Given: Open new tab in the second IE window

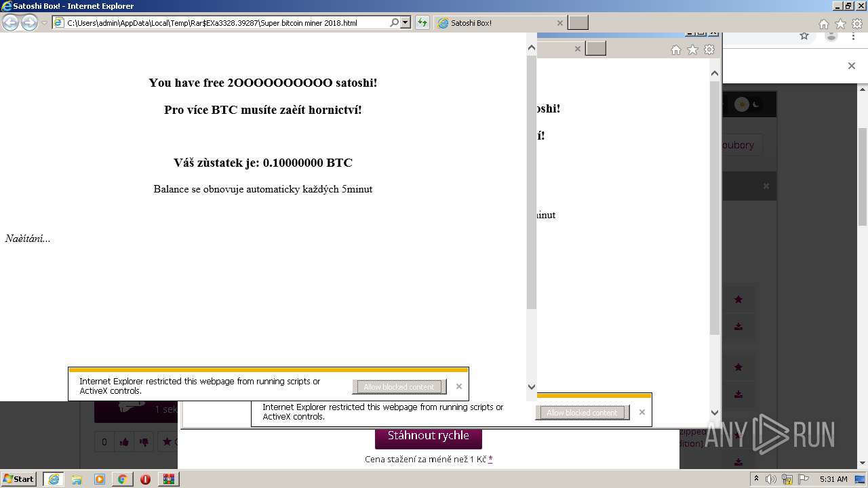Looking at the screenshot, I should tap(595, 48).
